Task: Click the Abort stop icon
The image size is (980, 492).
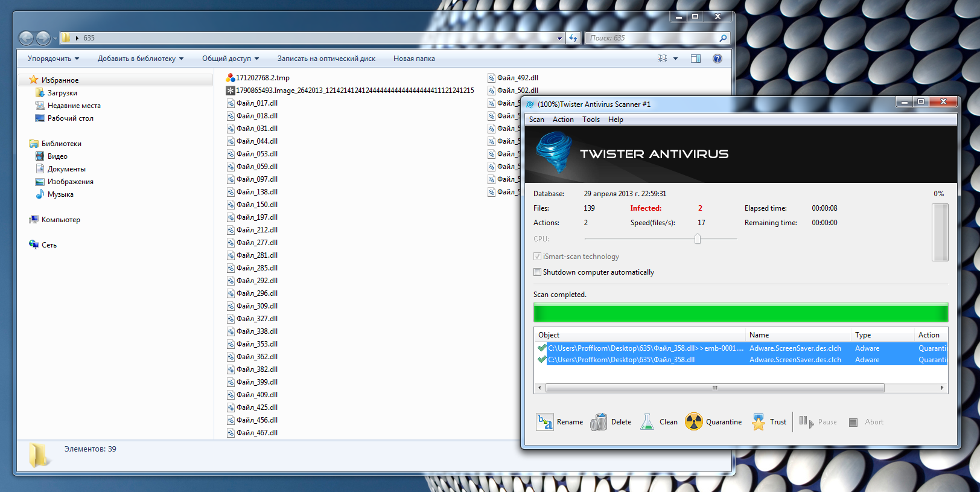Action: tap(853, 423)
